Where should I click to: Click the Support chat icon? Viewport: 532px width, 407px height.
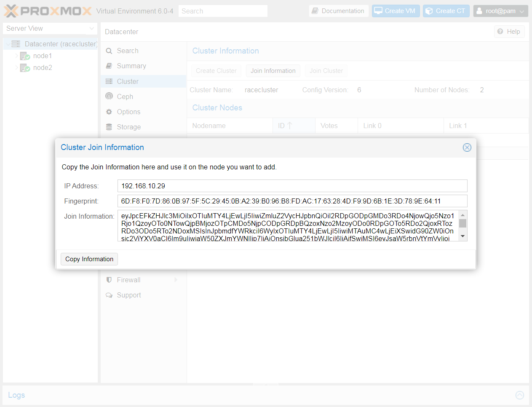click(109, 295)
